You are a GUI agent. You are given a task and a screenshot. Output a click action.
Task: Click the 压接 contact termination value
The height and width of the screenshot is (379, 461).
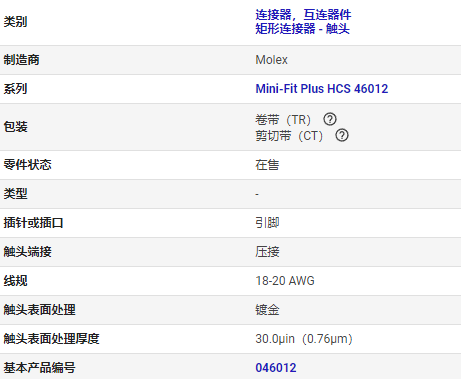click(267, 252)
